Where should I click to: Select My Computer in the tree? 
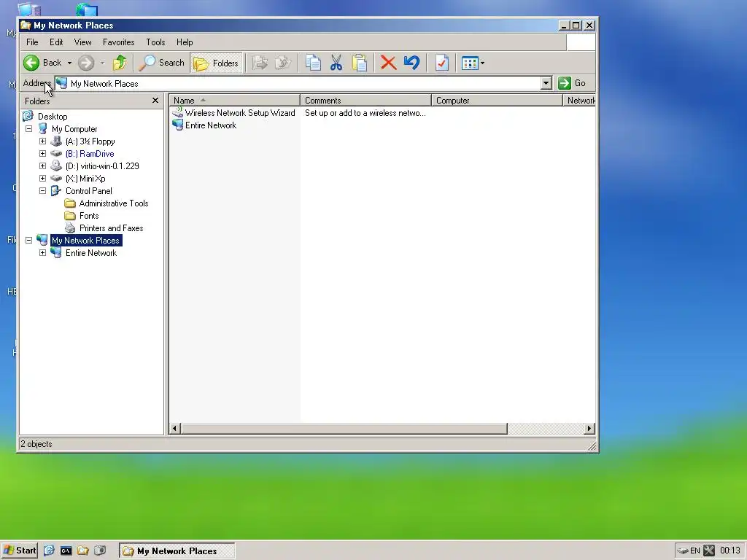click(74, 129)
